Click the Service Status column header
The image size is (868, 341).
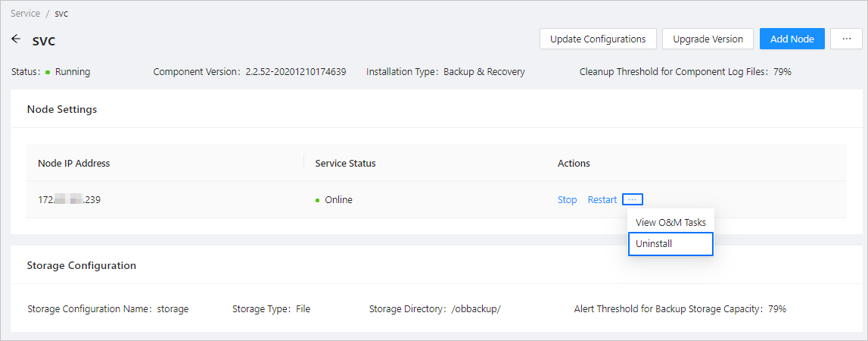point(345,164)
